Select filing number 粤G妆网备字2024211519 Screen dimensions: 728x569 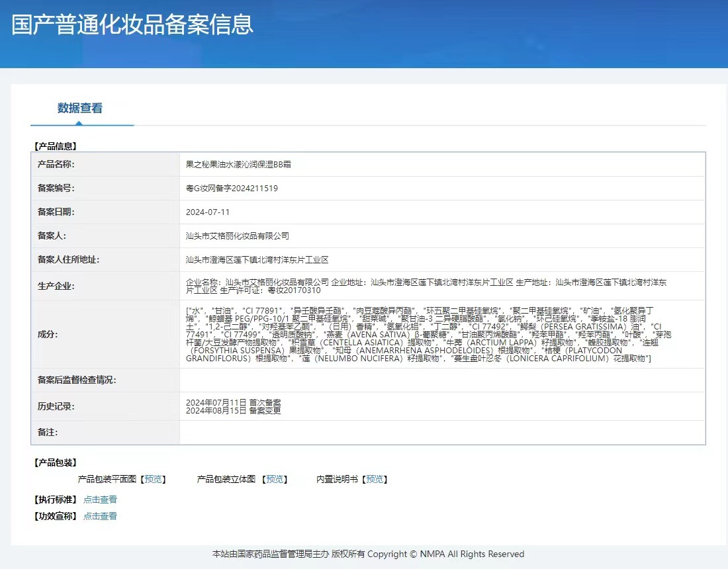tap(232, 189)
